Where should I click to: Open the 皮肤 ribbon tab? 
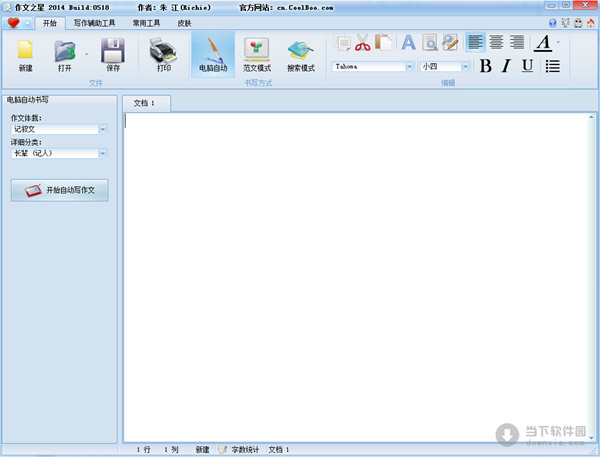coord(184,23)
